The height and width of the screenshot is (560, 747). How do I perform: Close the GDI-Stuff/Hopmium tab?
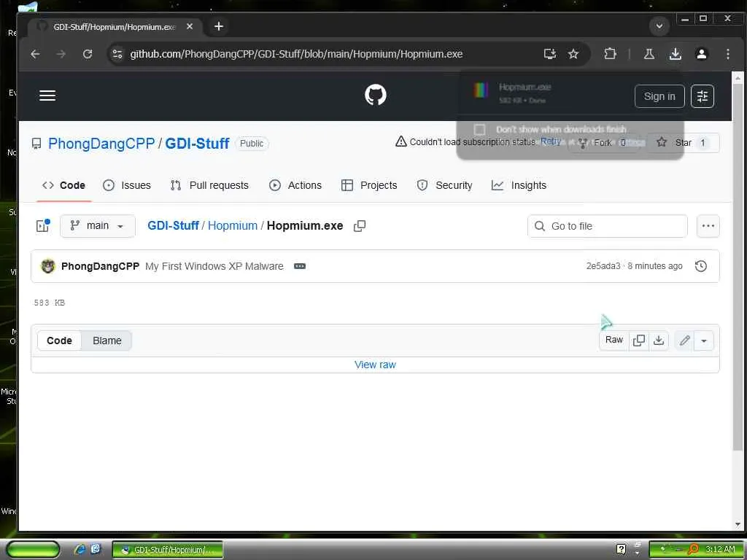[x=190, y=27]
